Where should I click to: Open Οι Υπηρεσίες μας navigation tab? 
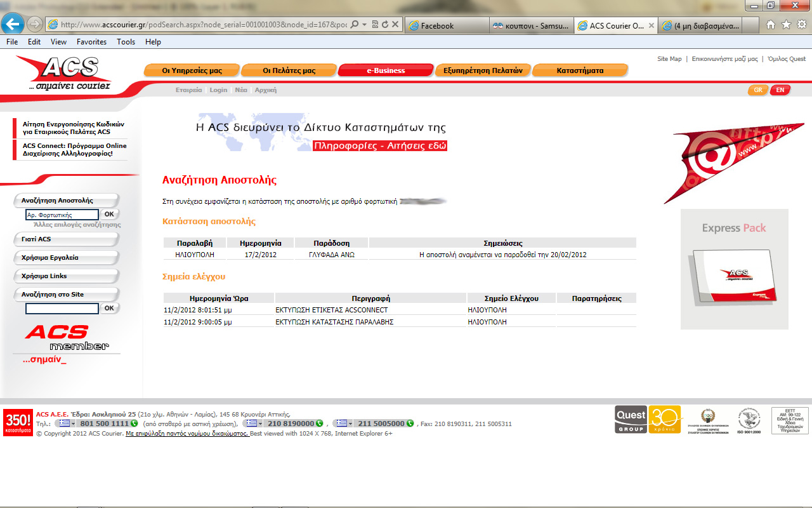192,70
